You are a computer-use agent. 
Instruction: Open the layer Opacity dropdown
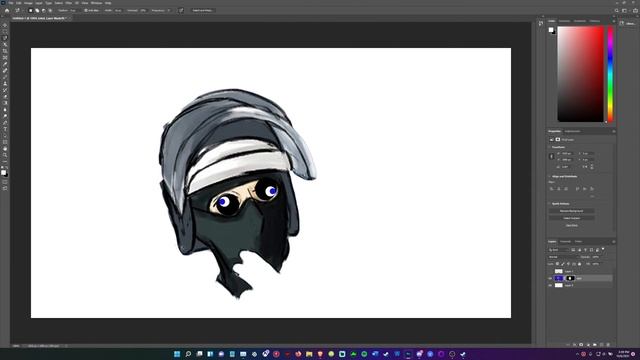(x=596, y=257)
